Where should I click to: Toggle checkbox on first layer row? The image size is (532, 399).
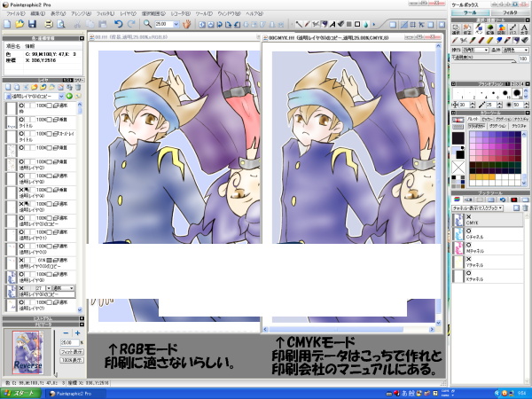click(x=49, y=106)
